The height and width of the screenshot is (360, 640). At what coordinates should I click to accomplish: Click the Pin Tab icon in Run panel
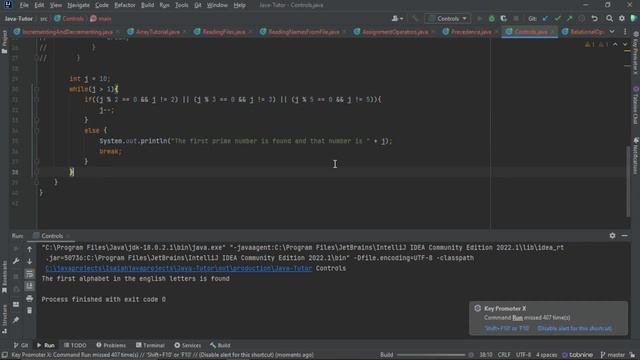[x=16, y=320]
